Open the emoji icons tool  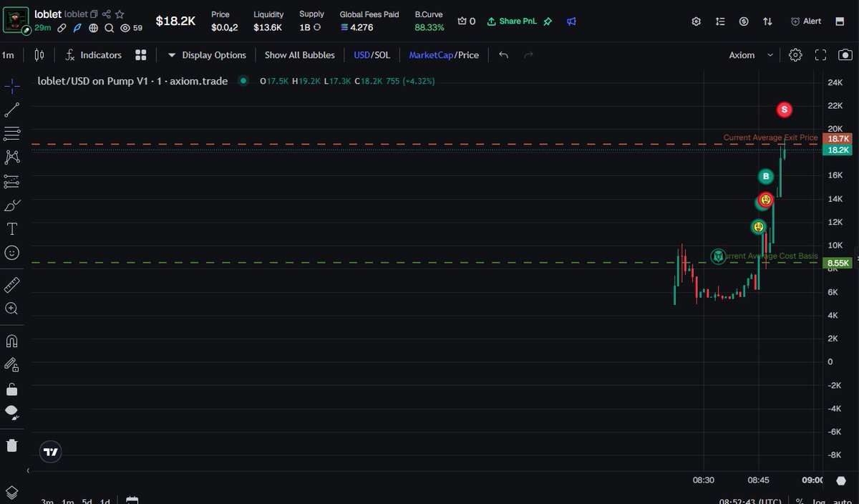pos(11,253)
